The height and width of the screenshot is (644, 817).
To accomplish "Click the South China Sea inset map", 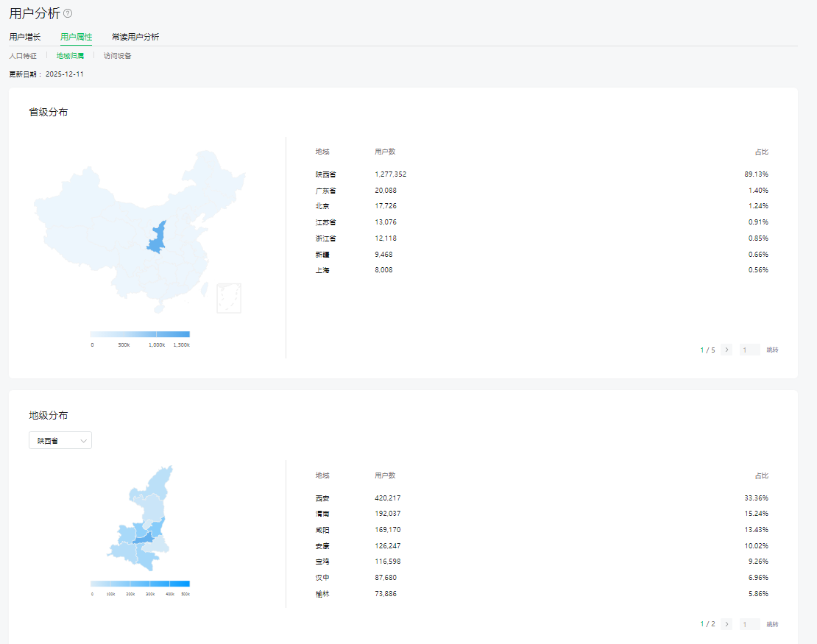I will (229, 298).
